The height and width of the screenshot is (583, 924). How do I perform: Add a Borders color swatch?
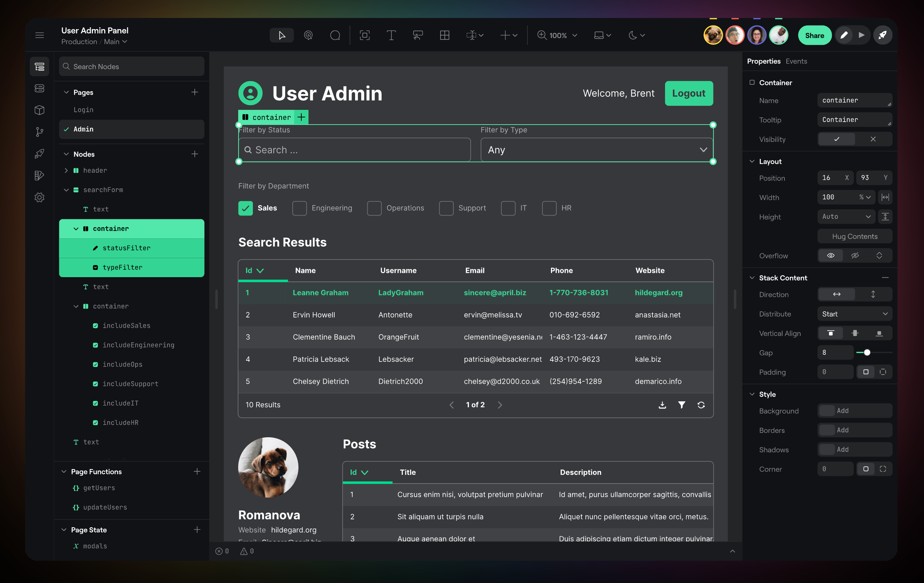tap(827, 430)
